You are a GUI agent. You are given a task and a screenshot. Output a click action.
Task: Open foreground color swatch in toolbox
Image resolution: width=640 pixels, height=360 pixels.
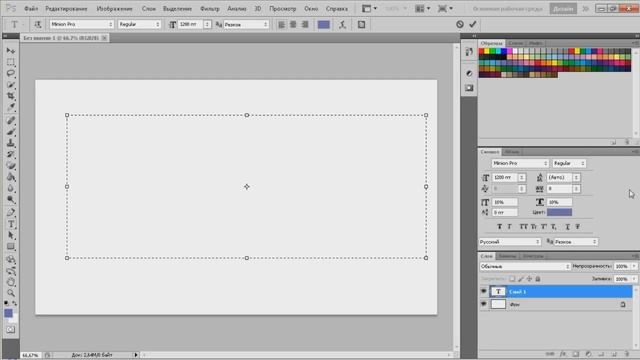pyautogui.click(x=8, y=313)
